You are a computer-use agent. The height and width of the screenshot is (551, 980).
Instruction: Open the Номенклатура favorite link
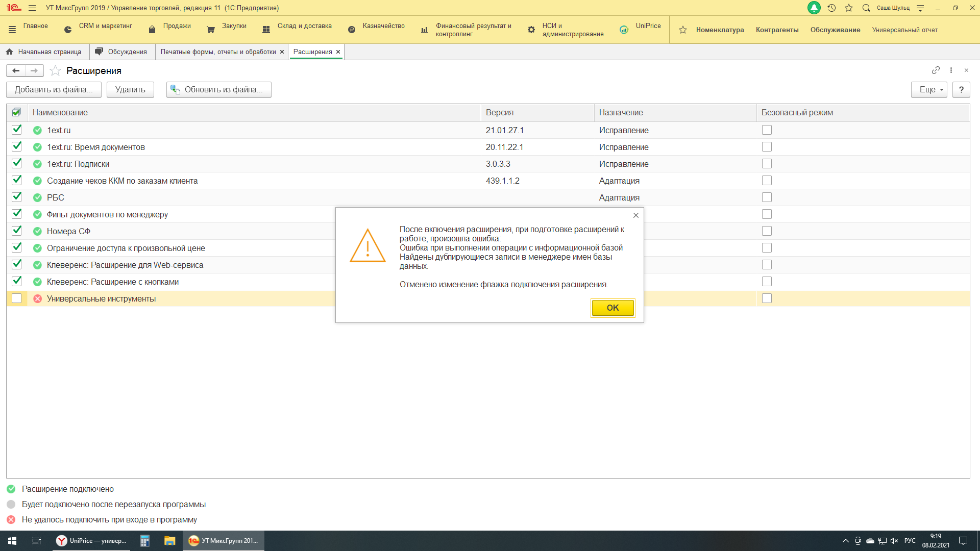(720, 30)
